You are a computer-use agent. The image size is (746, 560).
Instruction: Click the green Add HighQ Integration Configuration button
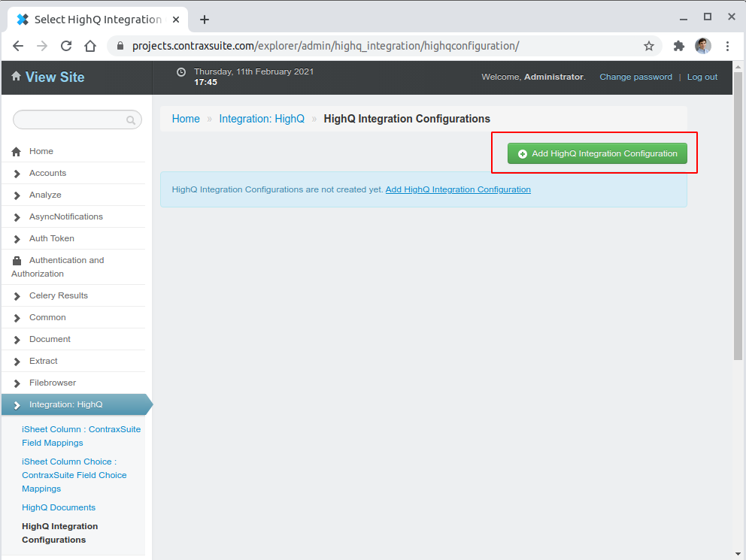pyautogui.click(x=597, y=153)
